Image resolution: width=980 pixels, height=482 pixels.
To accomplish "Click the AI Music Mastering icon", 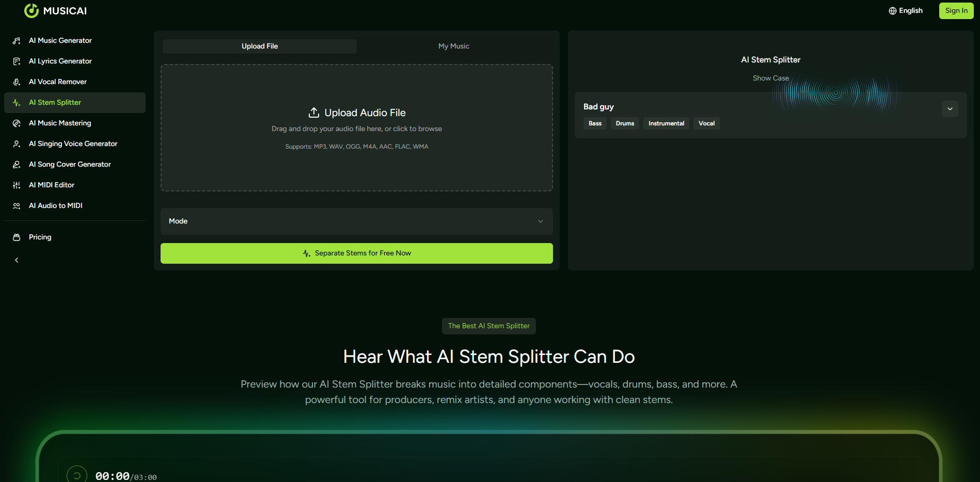I will click(x=17, y=123).
